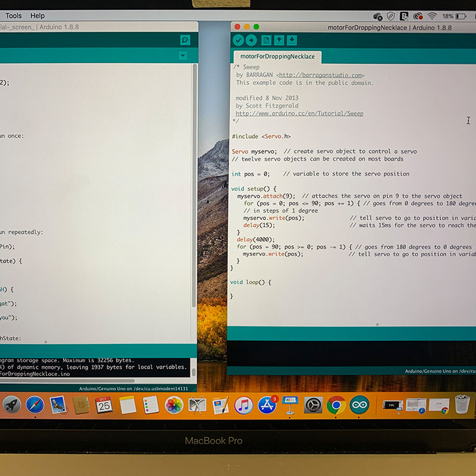This screenshot has width=476, height=476.
Task: Open the Calendar icon showing Oct 25
Action: point(104,405)
